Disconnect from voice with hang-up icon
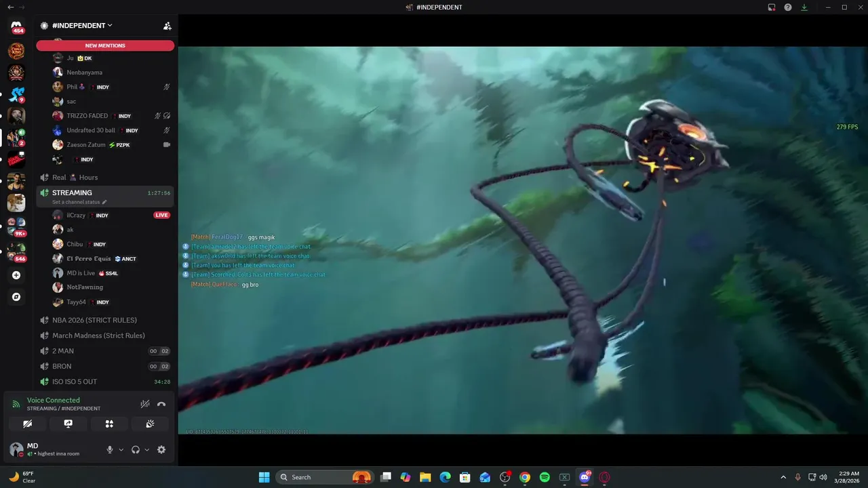This screenshot has height=488, width=868. [161, 404]
